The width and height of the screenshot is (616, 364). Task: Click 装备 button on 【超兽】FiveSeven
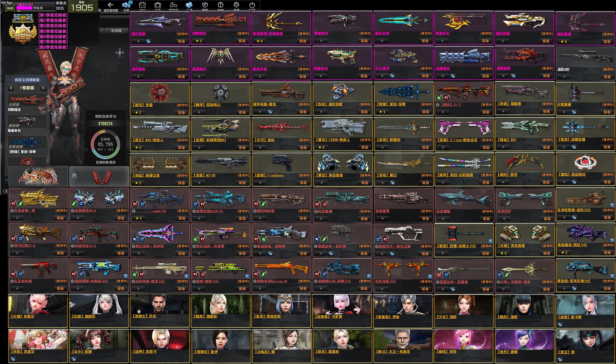(x=303, y=182)
